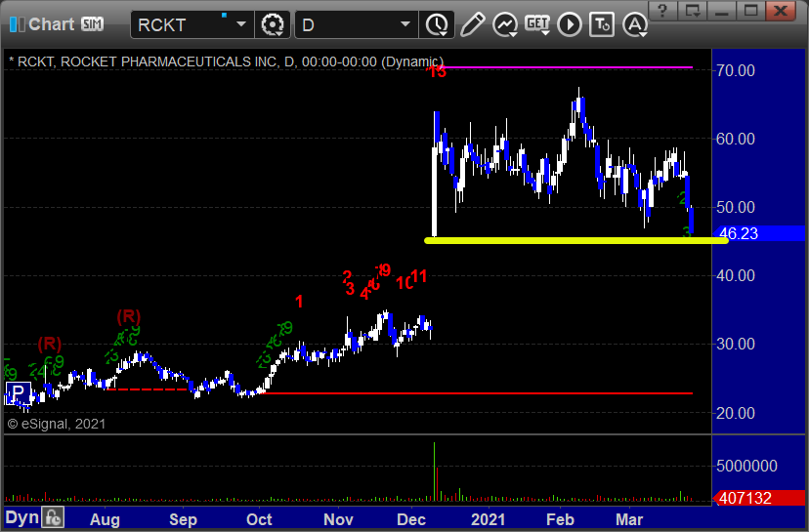Select the solid red horizontal line
The height and width of the screenshot is (532, 809).
click(479, 393)
